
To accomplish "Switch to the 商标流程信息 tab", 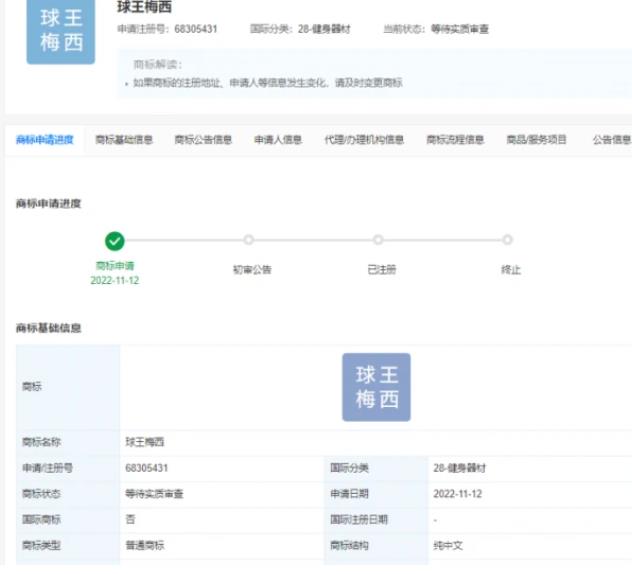I will [455, 140].
